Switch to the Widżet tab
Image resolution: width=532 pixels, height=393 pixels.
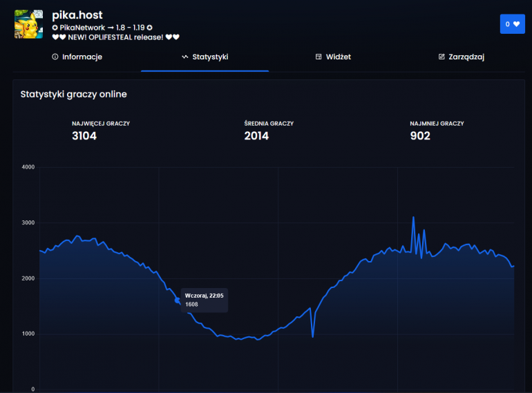[x=333, y=57]
